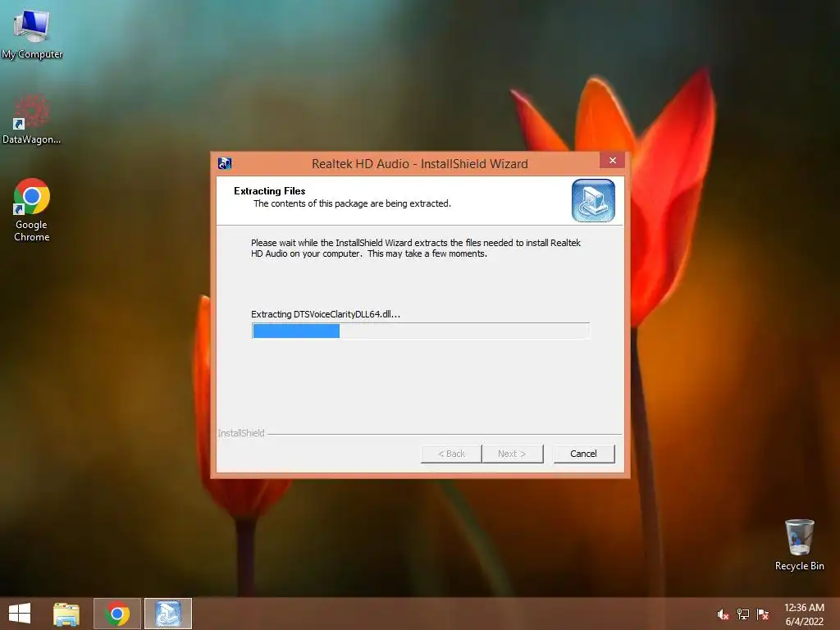The height and width of the screenshot is (630, 840).
Task: Click the 'contents of this package' subtitle text
Action: click(x=352, y=203)
